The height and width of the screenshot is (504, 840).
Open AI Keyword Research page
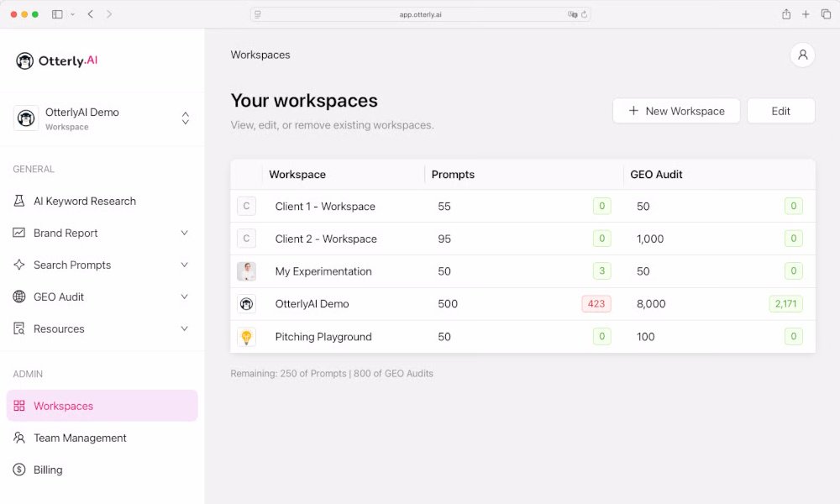(84, 201)
